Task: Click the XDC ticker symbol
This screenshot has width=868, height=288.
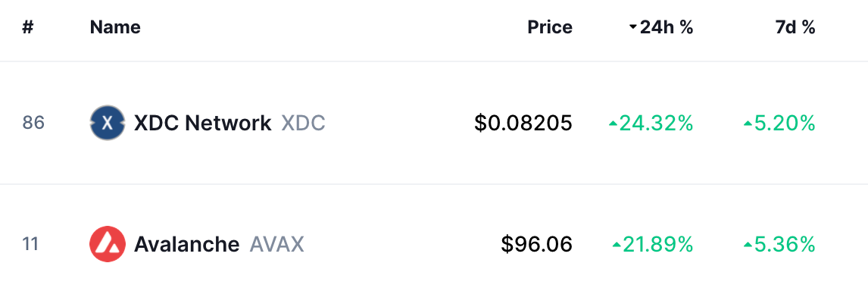Action: click(304, 123)
